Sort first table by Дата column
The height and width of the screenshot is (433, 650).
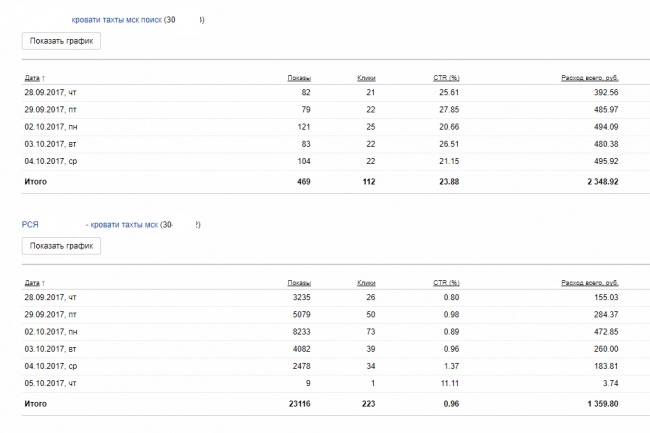32,78
